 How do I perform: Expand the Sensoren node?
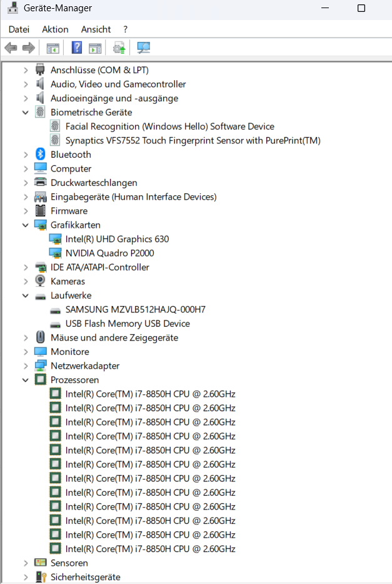click(25, 563)
